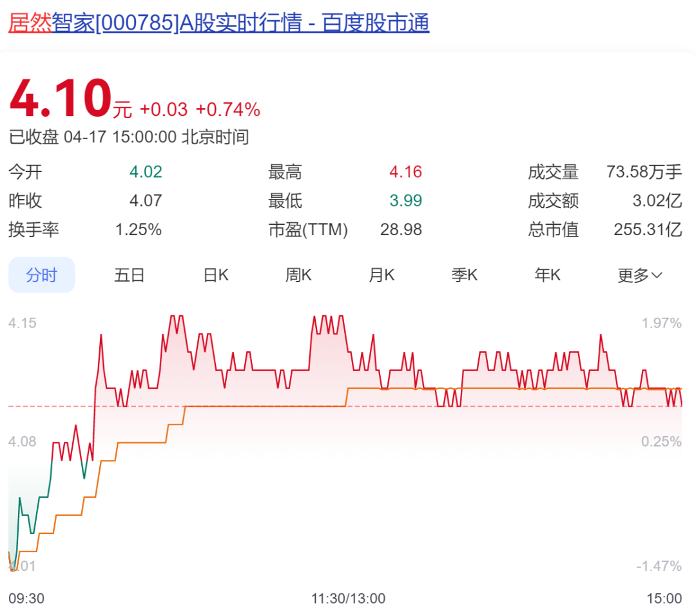Open the 周K chart tab

point(298,275)
